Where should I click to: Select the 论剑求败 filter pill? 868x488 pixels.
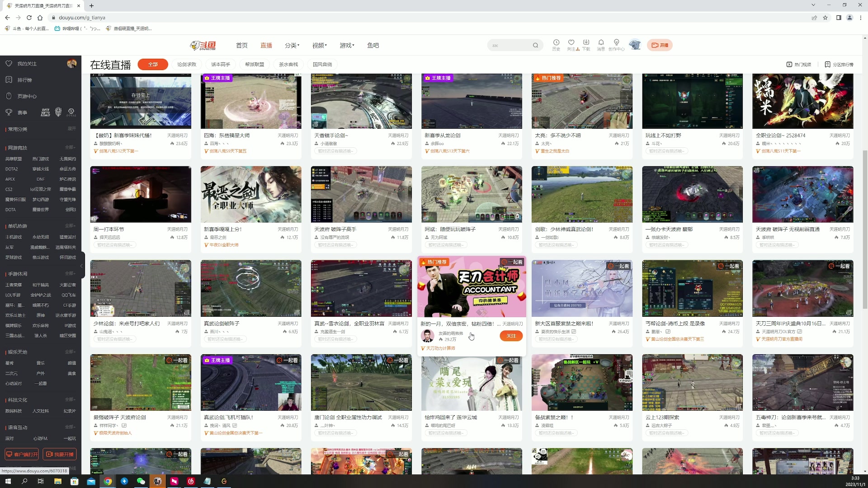pyautogui.click(x=187, y=64)
